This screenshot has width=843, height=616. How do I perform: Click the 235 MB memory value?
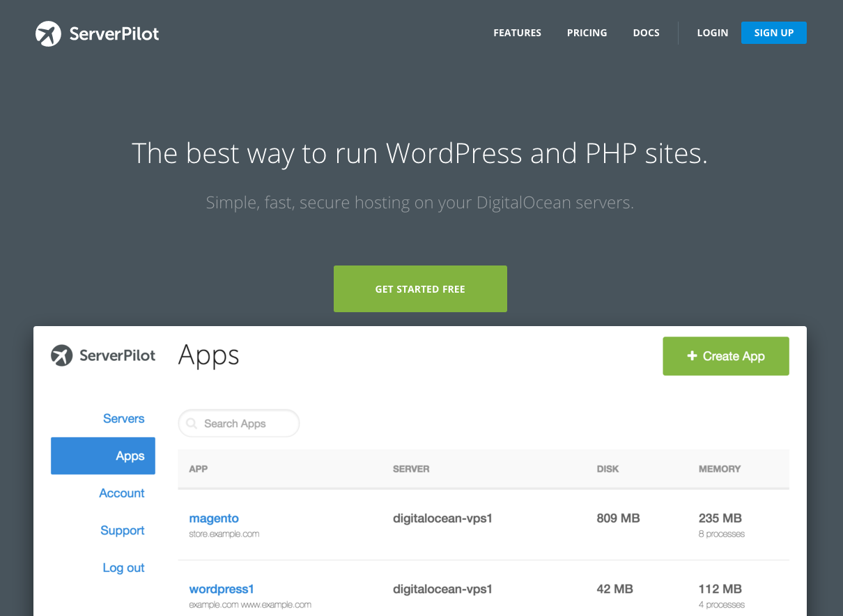[720, 518]
